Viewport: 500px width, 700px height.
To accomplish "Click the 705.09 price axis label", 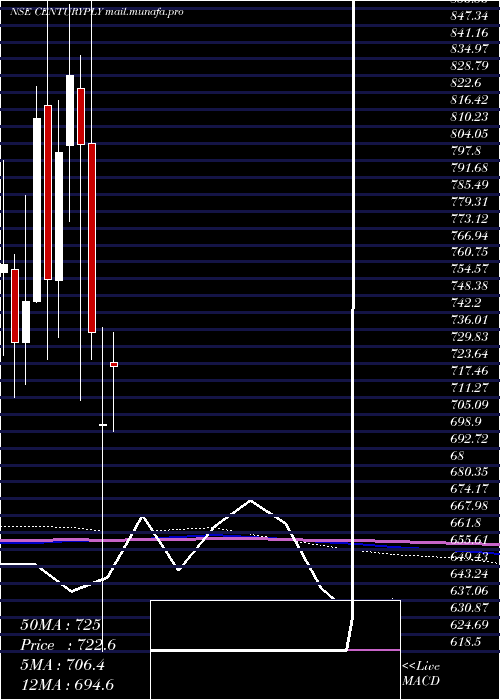I will click(x=469, y=404).
